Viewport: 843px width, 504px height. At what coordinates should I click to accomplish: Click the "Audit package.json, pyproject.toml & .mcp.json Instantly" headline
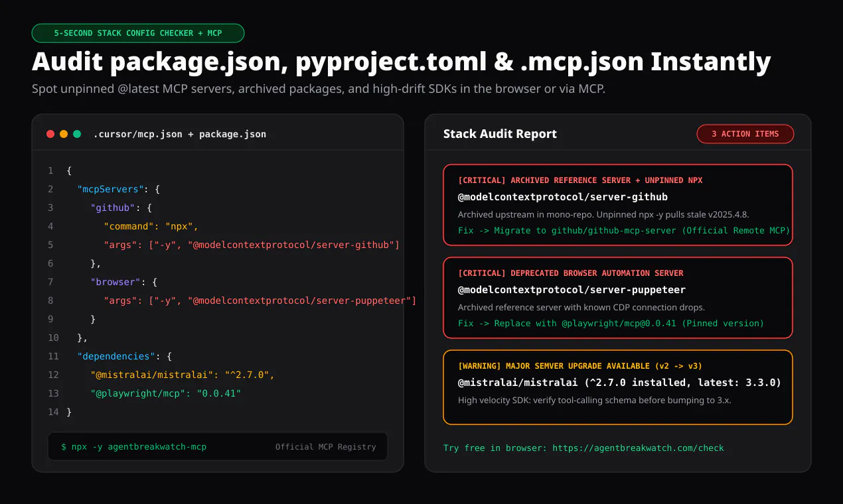point(402,62)
